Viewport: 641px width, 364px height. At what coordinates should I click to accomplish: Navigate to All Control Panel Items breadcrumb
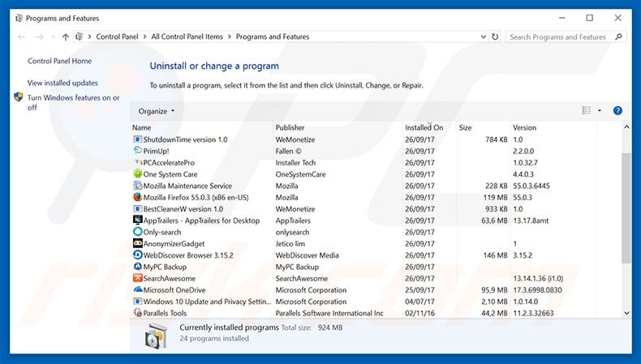pos(187,36)
